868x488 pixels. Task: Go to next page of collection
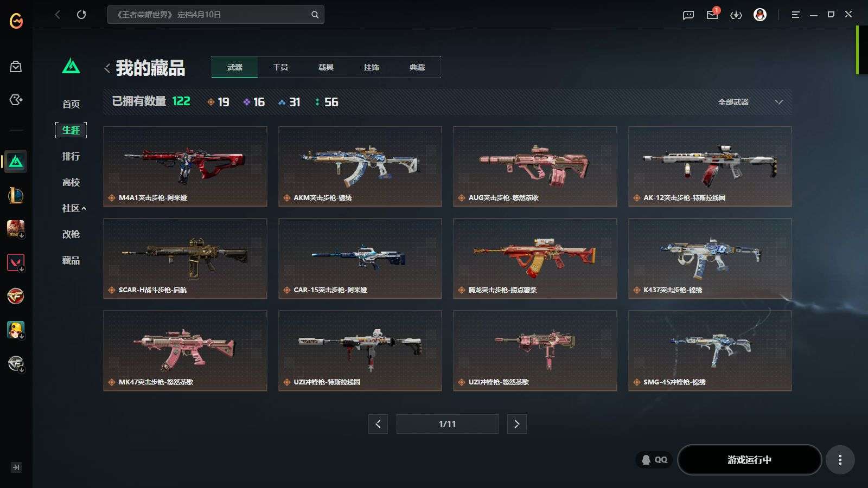pos(516,424)
